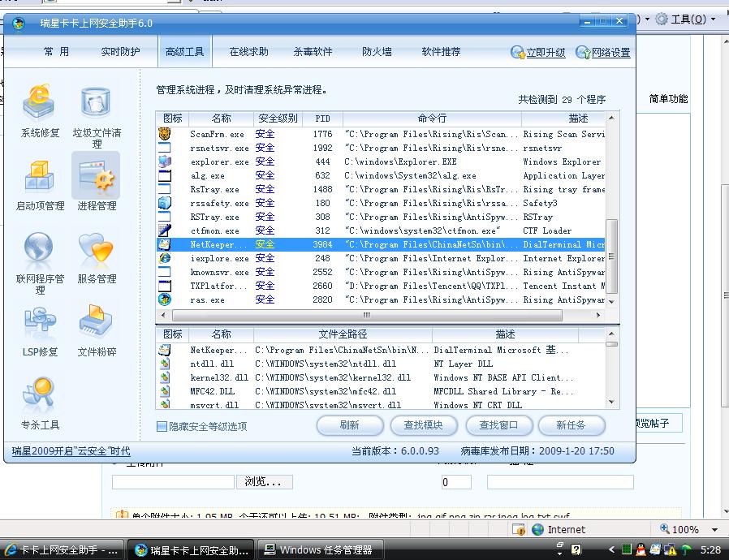Click the 查找窗口 find window button
Image resolution: width=729 pixels, height=560 pixels.
(x=498, y=425)
